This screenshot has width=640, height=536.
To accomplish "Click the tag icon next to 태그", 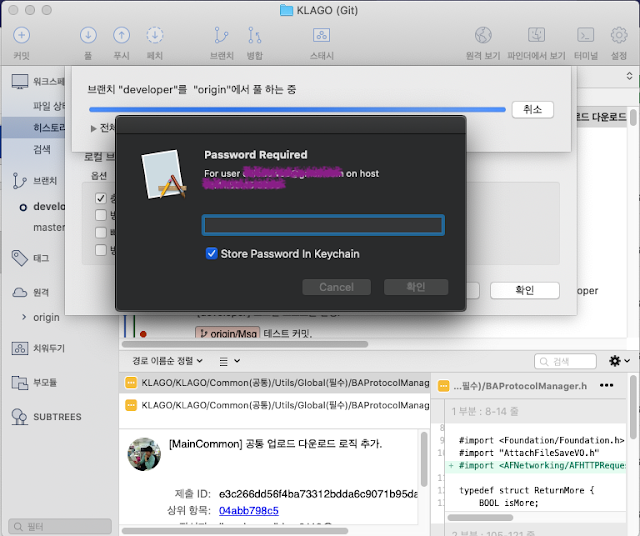I will [19, 258].
